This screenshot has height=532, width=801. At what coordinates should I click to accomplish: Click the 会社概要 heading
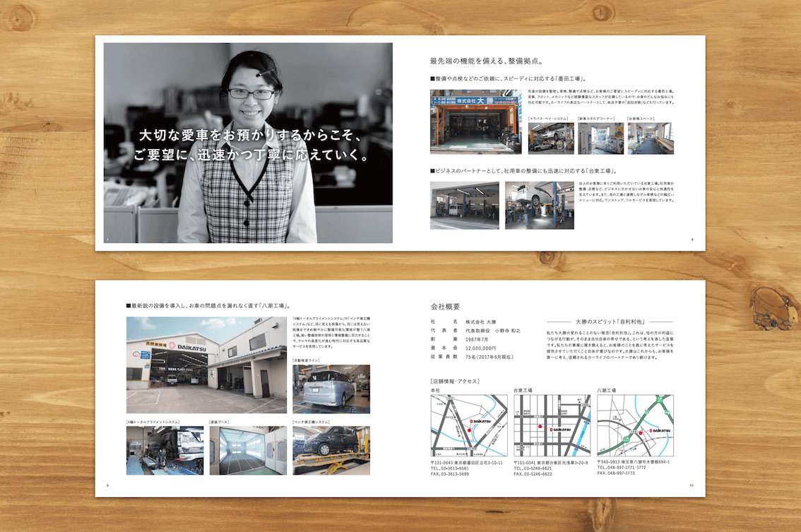click(x=445, y=307)
